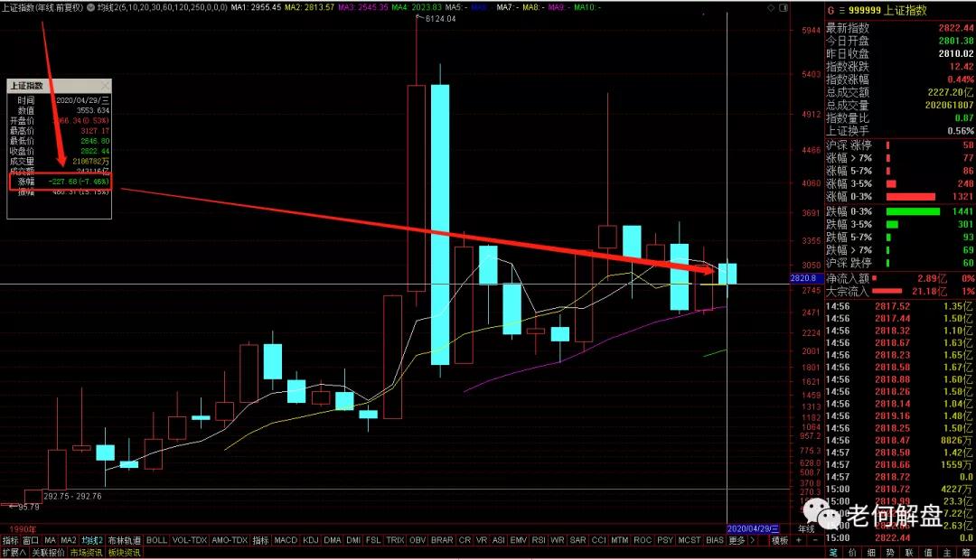The image size is (976, 560).
Task: Select the 联 tab in right panel
Action: (x=909, y=553)
